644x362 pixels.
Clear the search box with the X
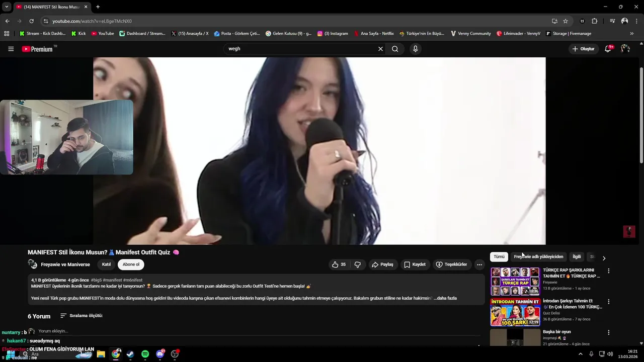380,49
